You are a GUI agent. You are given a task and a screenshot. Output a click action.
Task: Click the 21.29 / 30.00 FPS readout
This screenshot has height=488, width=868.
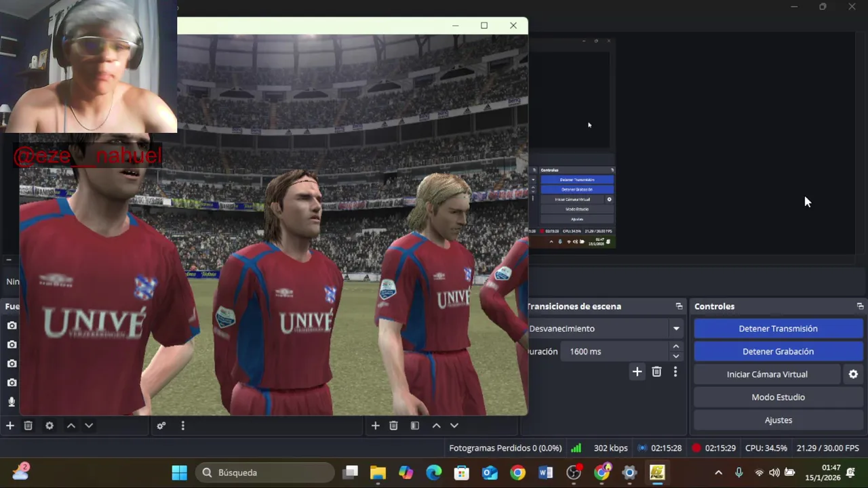(827, 448)
